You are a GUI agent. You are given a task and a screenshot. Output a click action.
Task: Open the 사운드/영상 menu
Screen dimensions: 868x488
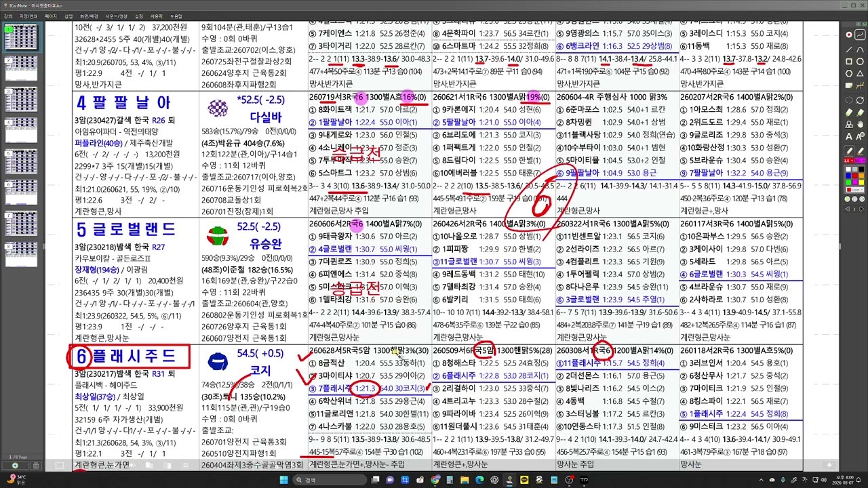tap(117, 15)
